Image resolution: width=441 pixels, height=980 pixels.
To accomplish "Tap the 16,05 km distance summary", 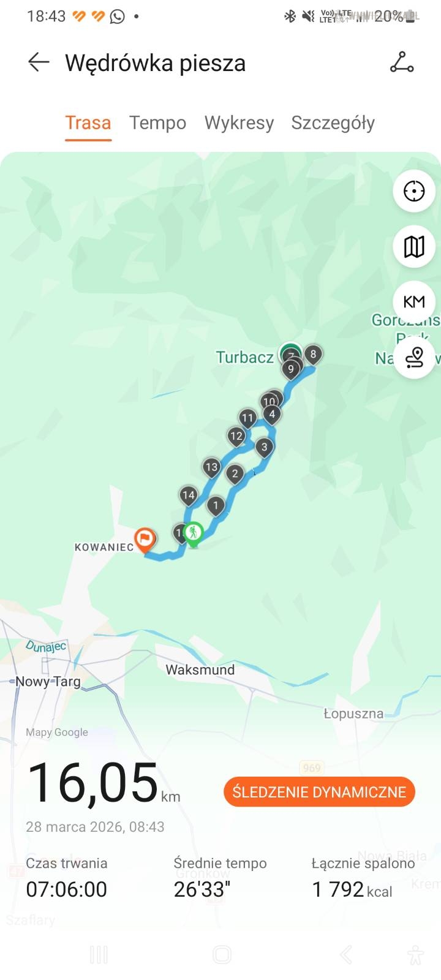I will pyautogui.click(x=104, y=782).
